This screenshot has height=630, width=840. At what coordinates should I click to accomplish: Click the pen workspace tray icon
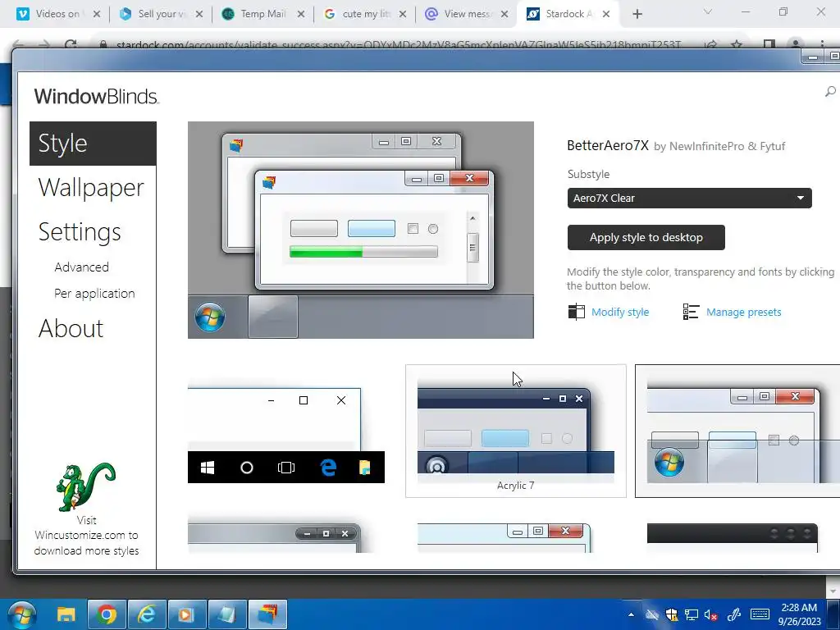[733, 615]
